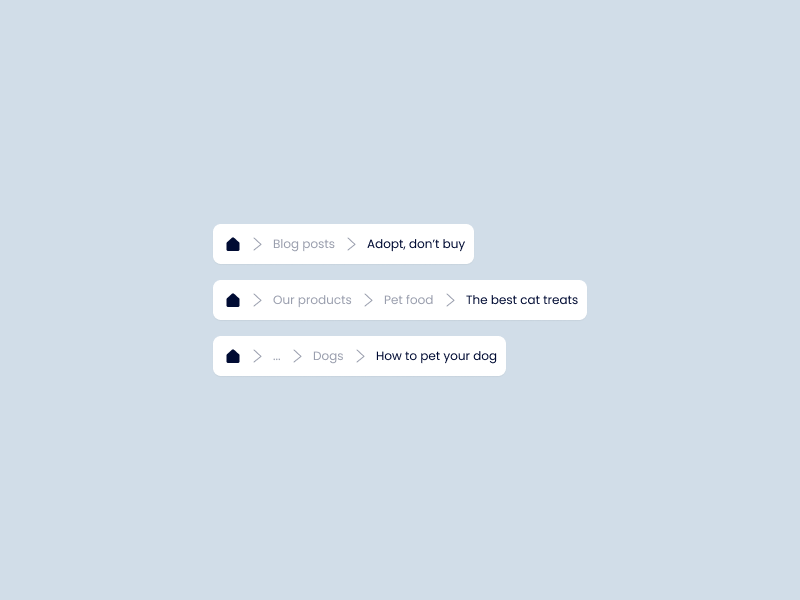Image resolution: width=800 pixels, height=600 pixels.
Task: Click chevron between home icon and Blog posts
Action: click(x=257, y=244)
